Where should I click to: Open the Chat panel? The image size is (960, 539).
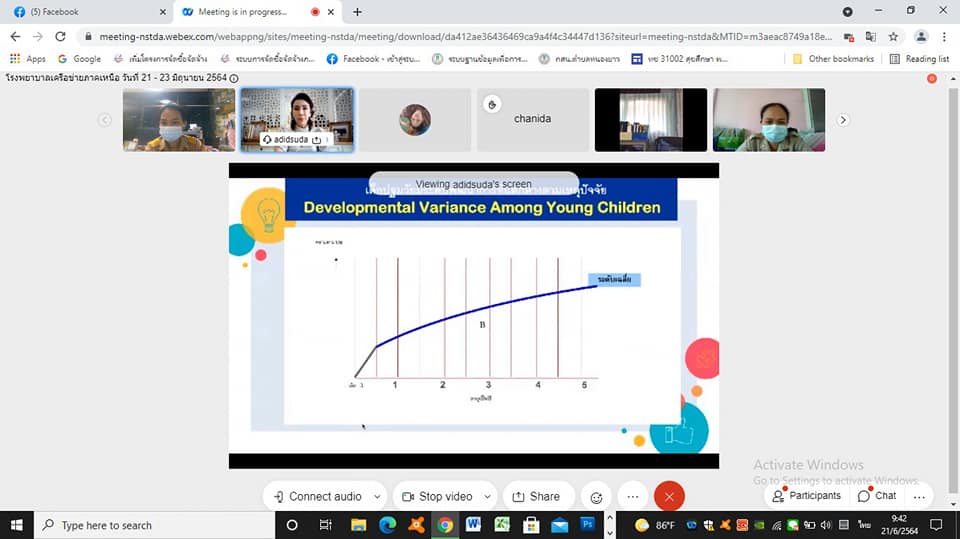pos(877,496)
